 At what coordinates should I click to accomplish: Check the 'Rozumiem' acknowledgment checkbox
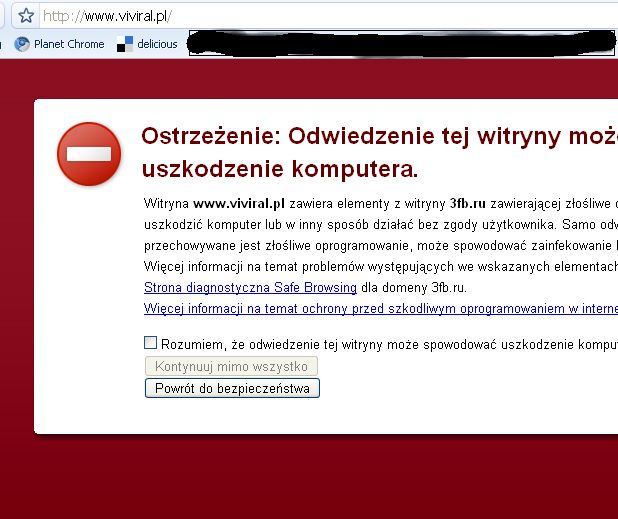pyautogui.click(x=151, y=342)
